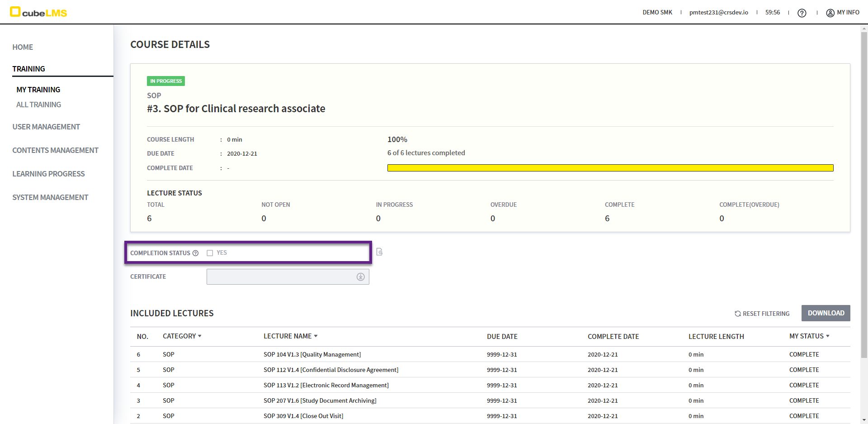Click the document preview icon beside Completion Status

[x=379, y=252]
